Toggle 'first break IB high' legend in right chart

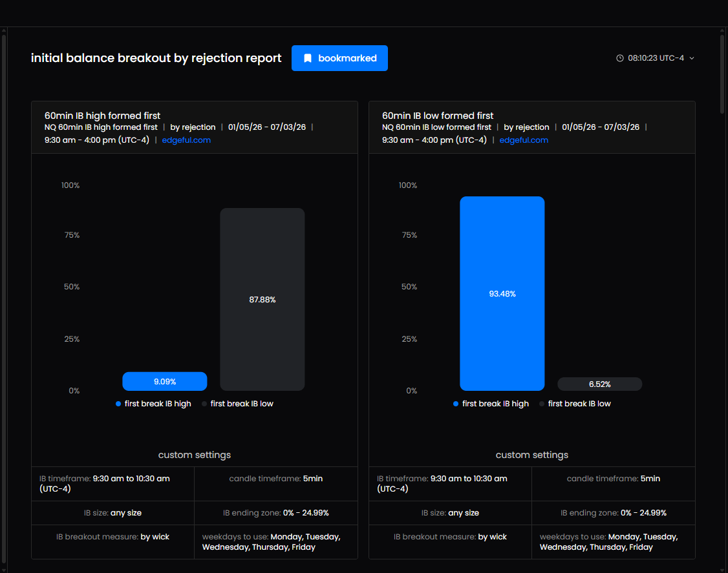pyautogui.click(x=491, y=404)
